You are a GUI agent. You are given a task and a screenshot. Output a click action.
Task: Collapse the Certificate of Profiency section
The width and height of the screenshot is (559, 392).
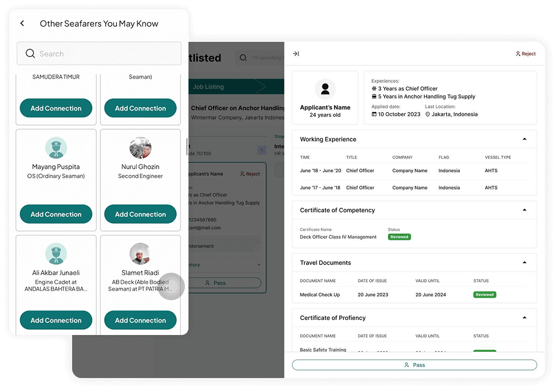click(524, 318)
